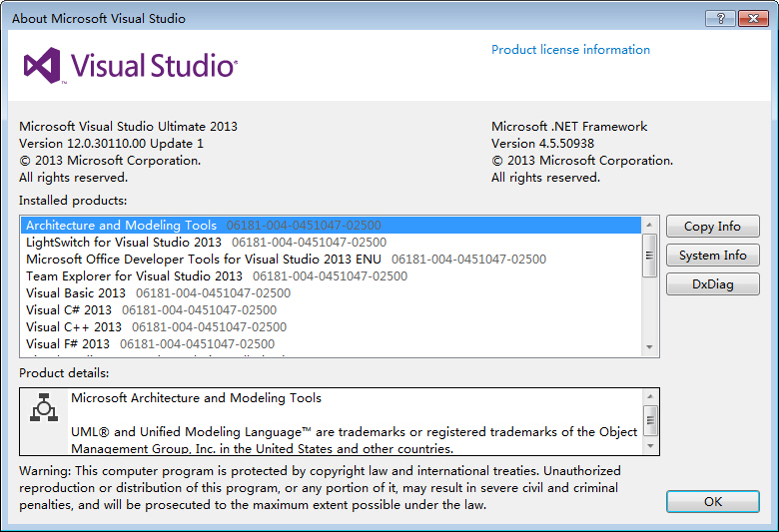Viewport: 779px width, 532px height.
Task: Click the help question mark button
Action: coord(721,19)
